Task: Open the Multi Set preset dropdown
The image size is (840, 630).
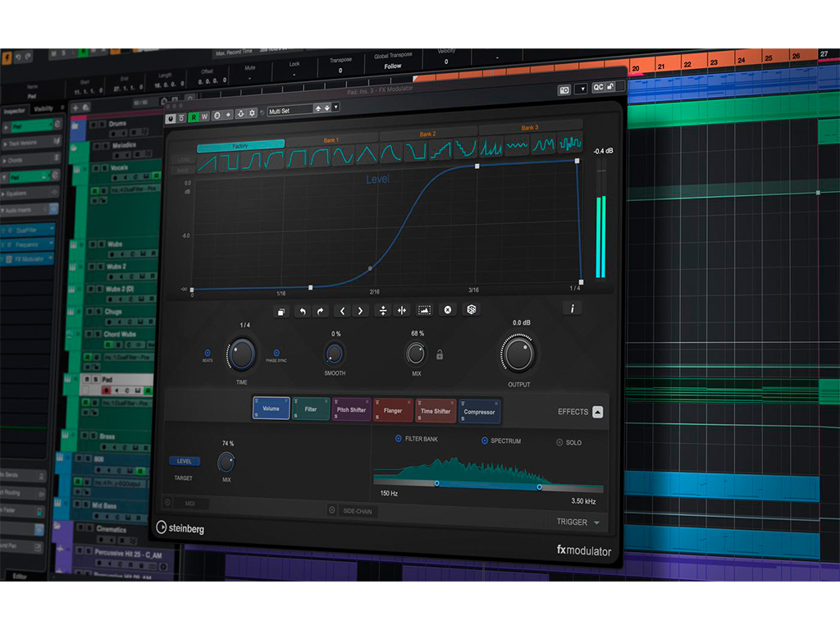Action: (x=336, y=107)
